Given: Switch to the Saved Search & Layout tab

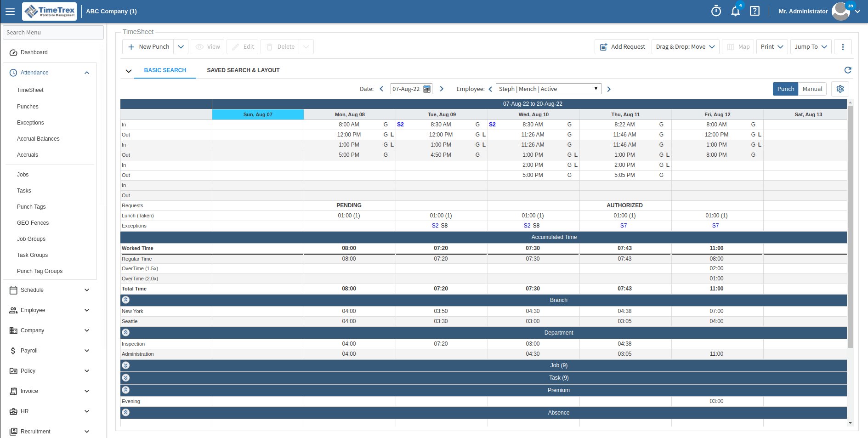Looking at the screenshot, I should pyautogui.click(x=243, y=70).
